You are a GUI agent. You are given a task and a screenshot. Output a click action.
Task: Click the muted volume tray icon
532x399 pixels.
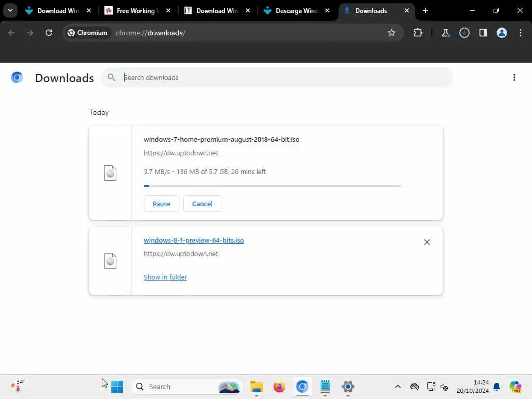click(444, 387)
